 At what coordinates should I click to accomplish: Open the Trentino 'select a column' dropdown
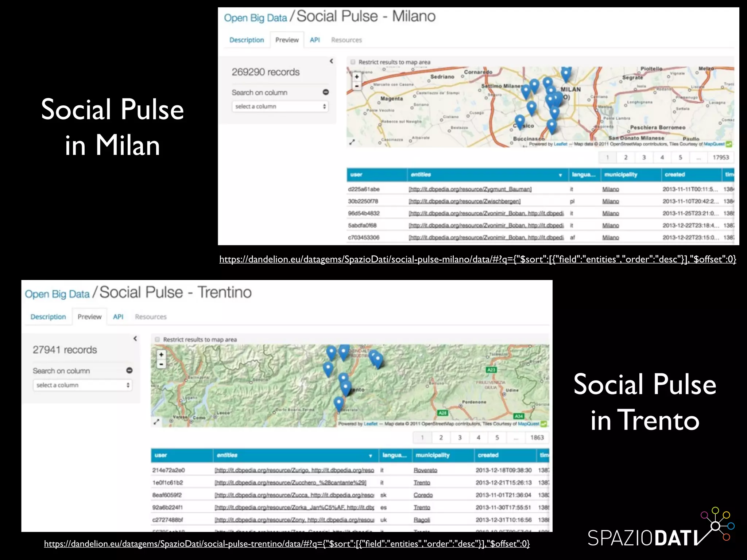82,385
